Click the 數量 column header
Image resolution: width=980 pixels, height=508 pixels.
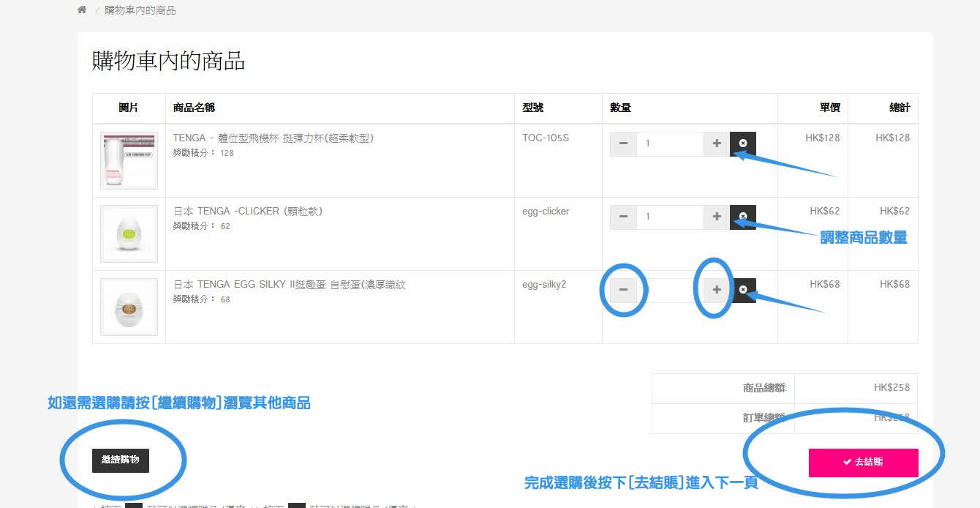tap(620, 108)
